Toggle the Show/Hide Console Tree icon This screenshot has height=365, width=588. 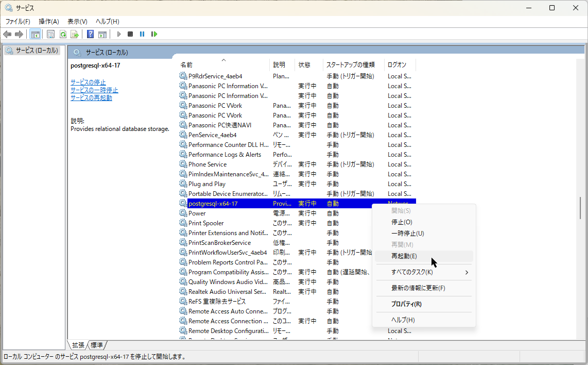click(35, 34)
